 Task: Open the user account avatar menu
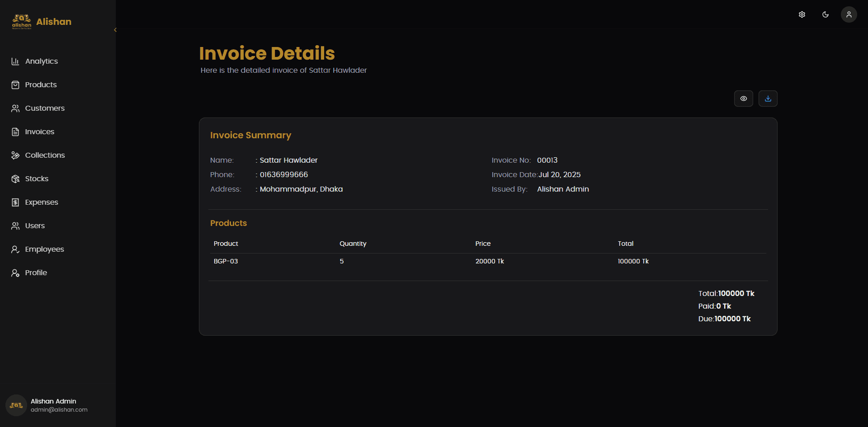pyautogui.click(x=849, y=14)
